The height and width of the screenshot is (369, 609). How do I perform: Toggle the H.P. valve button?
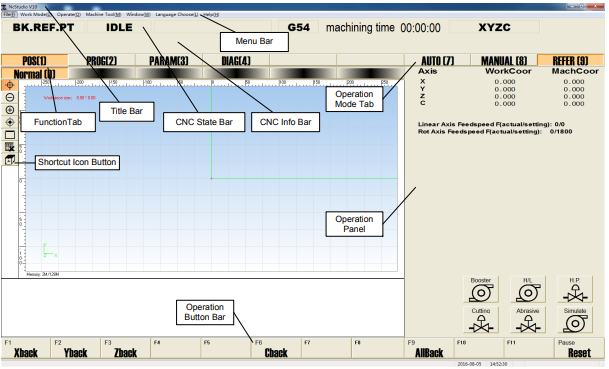575,289
